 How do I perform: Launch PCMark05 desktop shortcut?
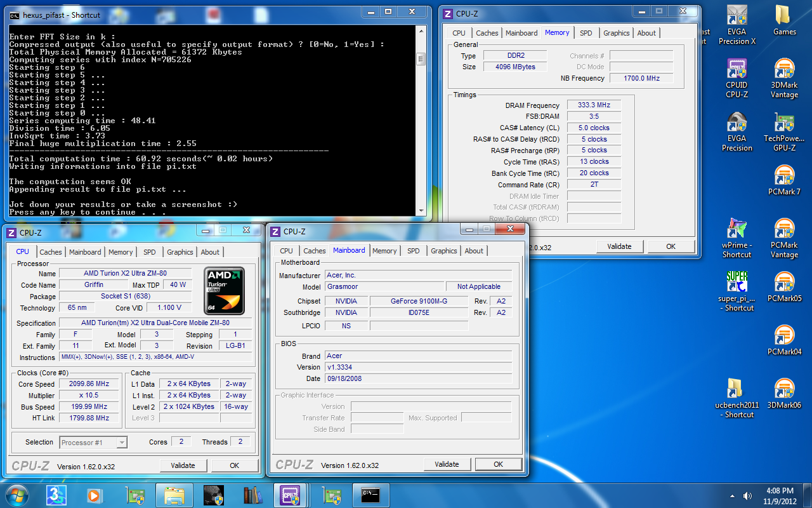(784, 287)
